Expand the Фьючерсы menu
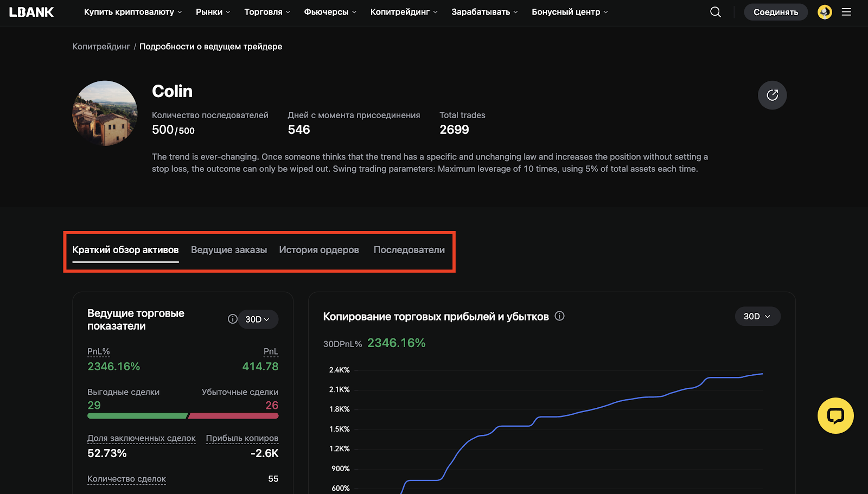The image size is (868, 494). (330, 12)
